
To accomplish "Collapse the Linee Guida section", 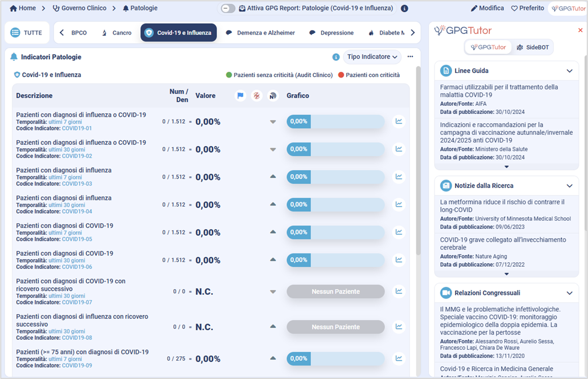I will point(569,71).
